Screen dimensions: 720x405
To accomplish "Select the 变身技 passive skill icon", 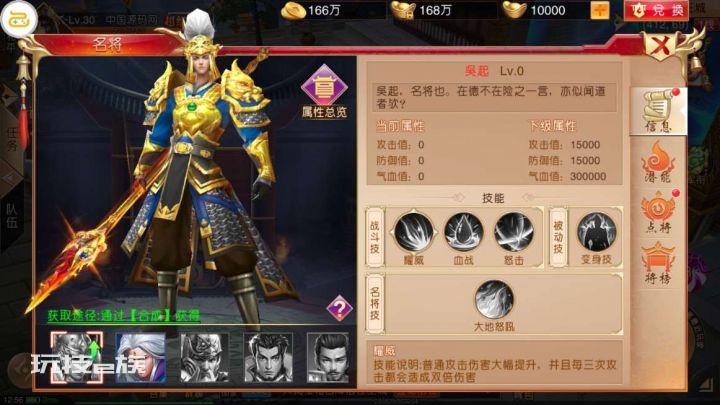I will (596, 232).
